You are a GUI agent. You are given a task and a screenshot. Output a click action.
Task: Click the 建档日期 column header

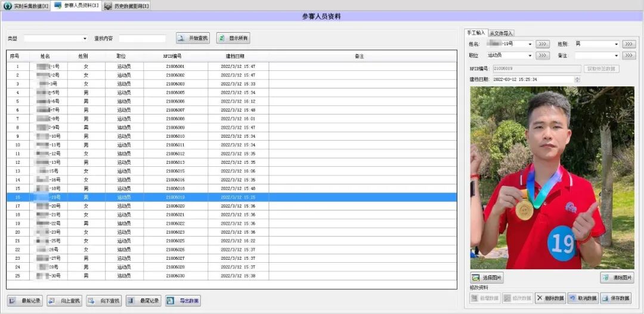(x=236, y=56)
